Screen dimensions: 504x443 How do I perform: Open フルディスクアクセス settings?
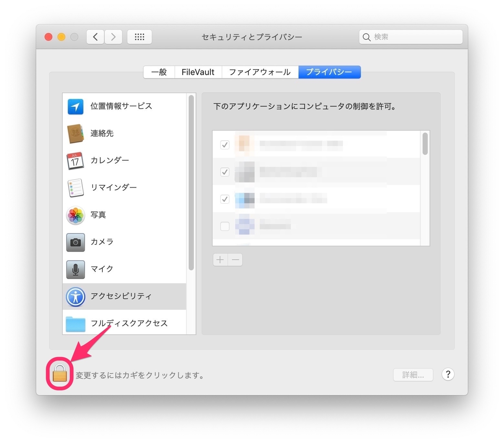point(129,323)
